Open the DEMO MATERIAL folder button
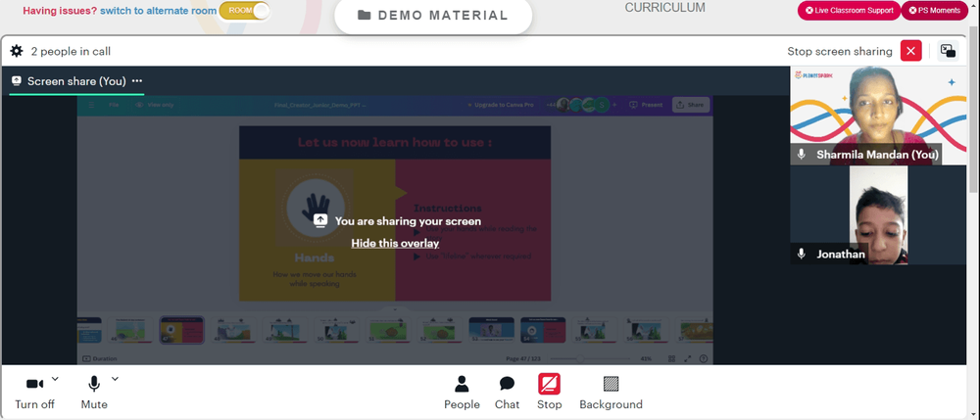980x420 pixels. coord(433,16)
